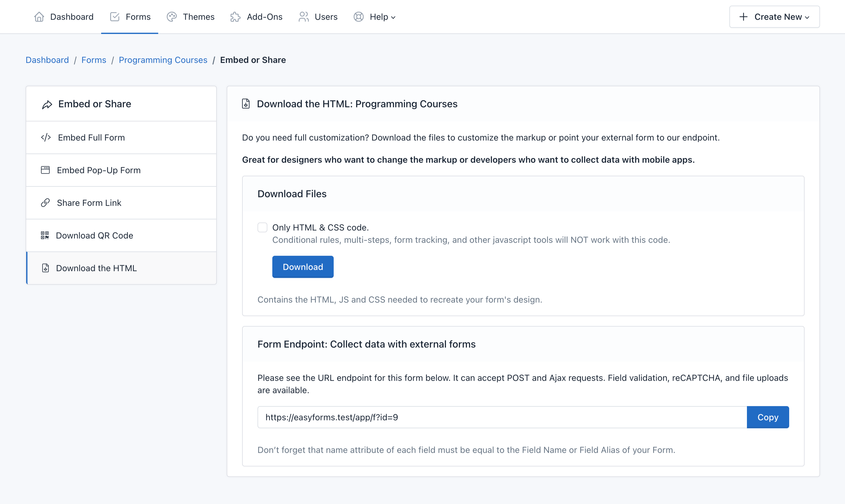
Task: Navigate to Themes menu item
Action: tap(198, 16)
